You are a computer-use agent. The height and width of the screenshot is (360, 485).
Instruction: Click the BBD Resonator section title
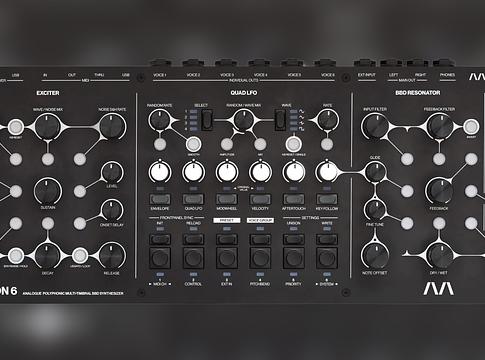coord(418,93)
